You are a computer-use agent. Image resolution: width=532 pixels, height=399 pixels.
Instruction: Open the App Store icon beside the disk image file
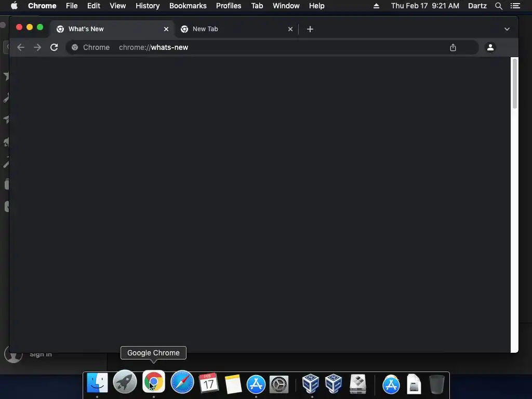tap(391, 385)
